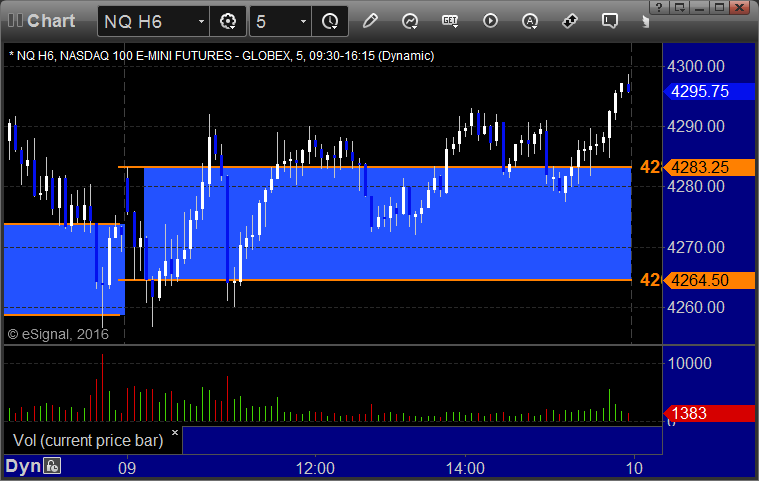The width and height of the screenshot is (759, 481).
Task: Click the 4280.00 price axis label
Action: coord(696,186)
